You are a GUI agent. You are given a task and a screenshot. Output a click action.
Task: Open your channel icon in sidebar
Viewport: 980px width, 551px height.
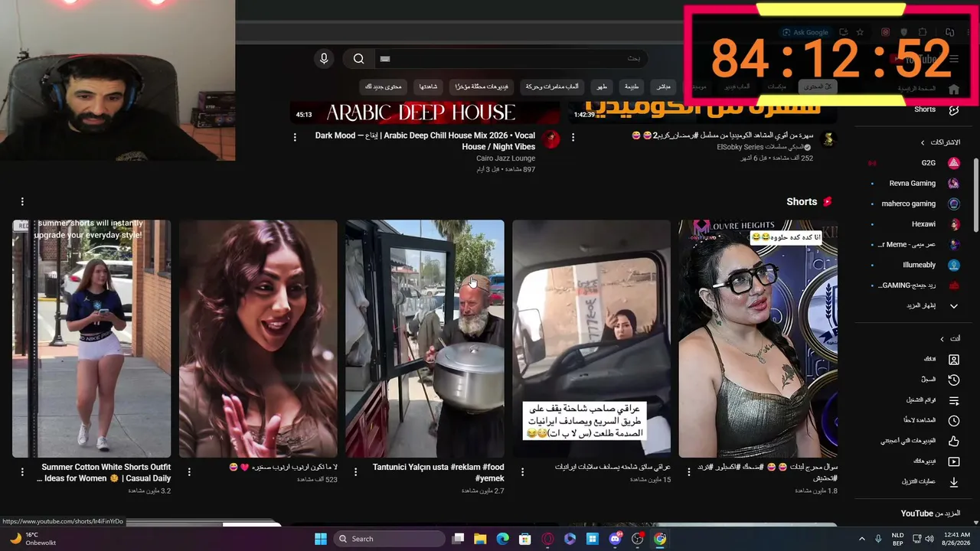[954, 360]
